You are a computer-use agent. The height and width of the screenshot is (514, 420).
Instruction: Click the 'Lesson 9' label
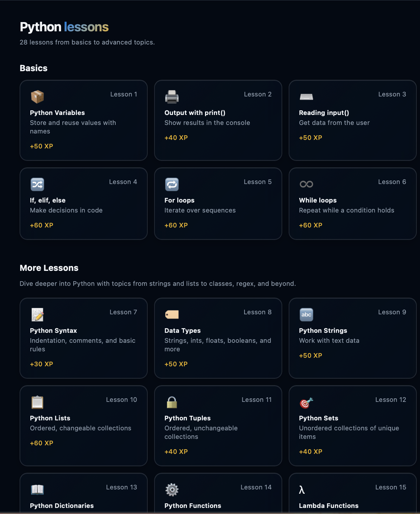click(x=392, y=312)
